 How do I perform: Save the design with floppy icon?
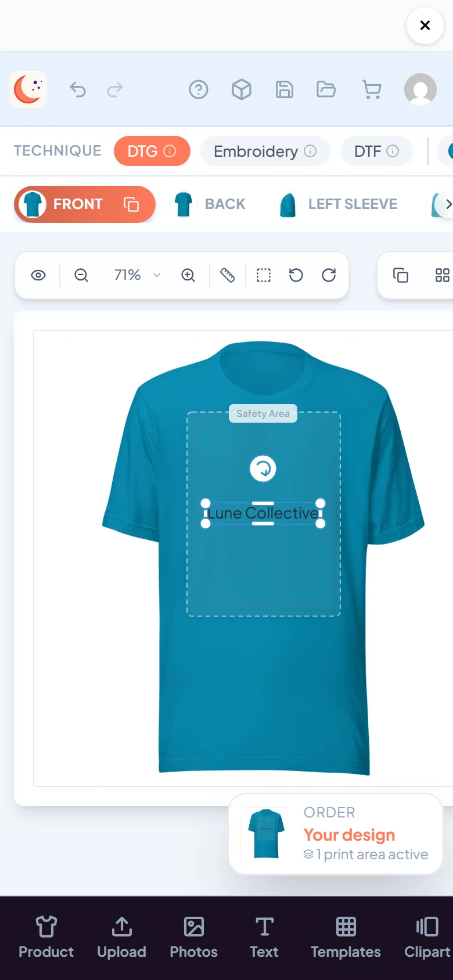[x=285, y=89]
